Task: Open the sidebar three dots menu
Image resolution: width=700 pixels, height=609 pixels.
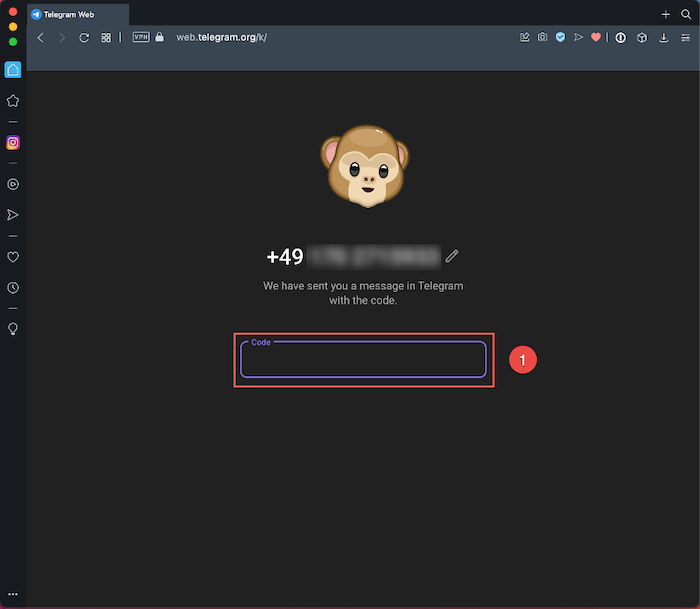Action: click(13, 594)
